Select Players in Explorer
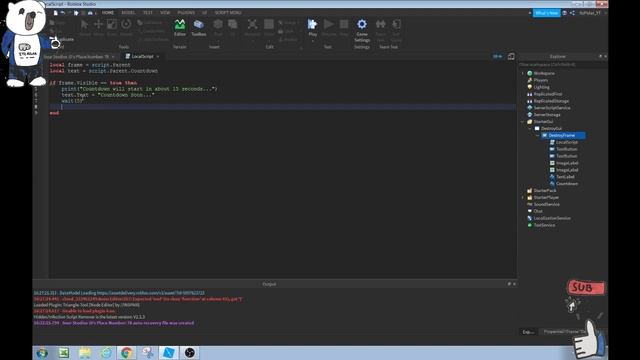The width and height of the screenshot is (640, 360). tap(540, 80)
